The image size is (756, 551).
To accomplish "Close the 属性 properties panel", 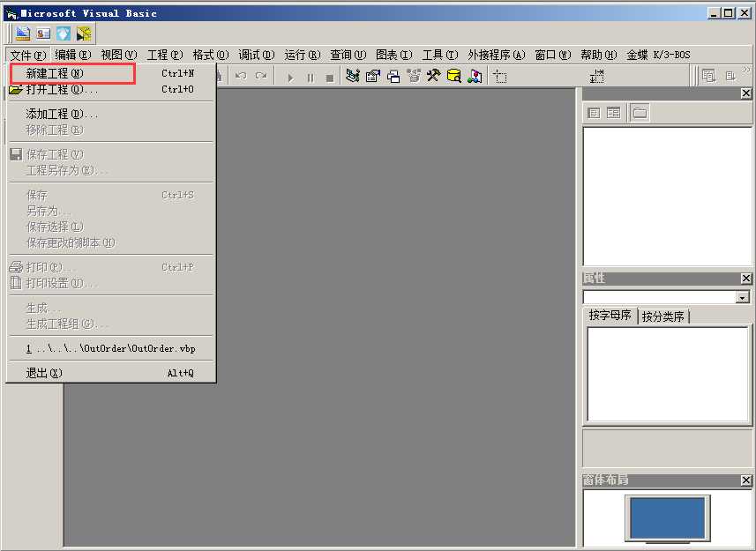I will click(746, 279).
